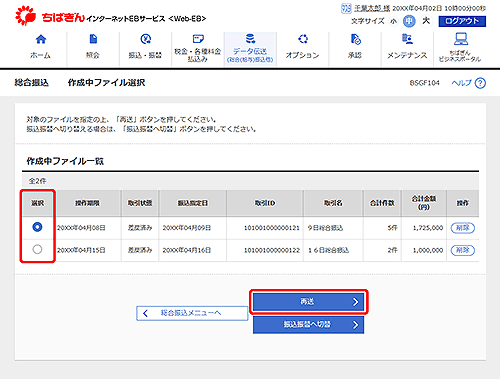Screen dimensions: 500x379
Task: Open データ伝送 database icon
Action: click(250, 38)
